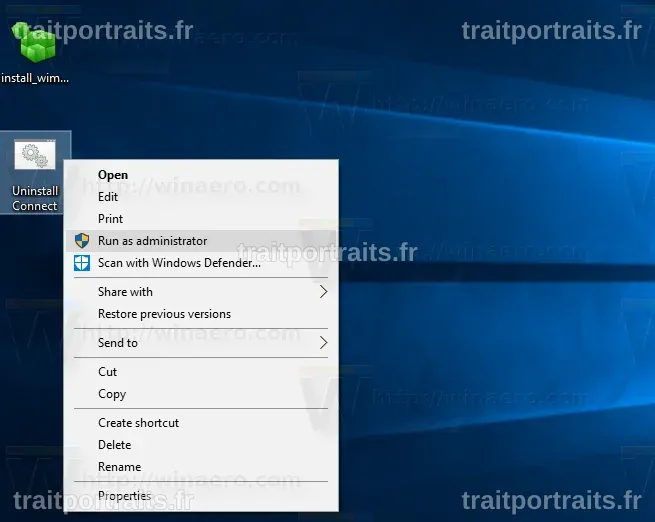Image resolution: width=655 pixels, height=522 pixels.
Task: Choose Open from the context menu
Action: [x=202, y=175]
